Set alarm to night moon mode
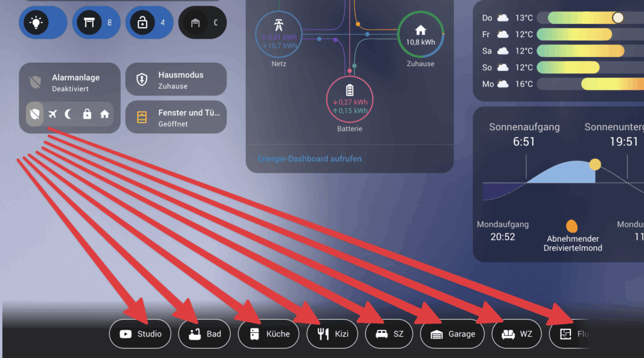 click(69, 114)
